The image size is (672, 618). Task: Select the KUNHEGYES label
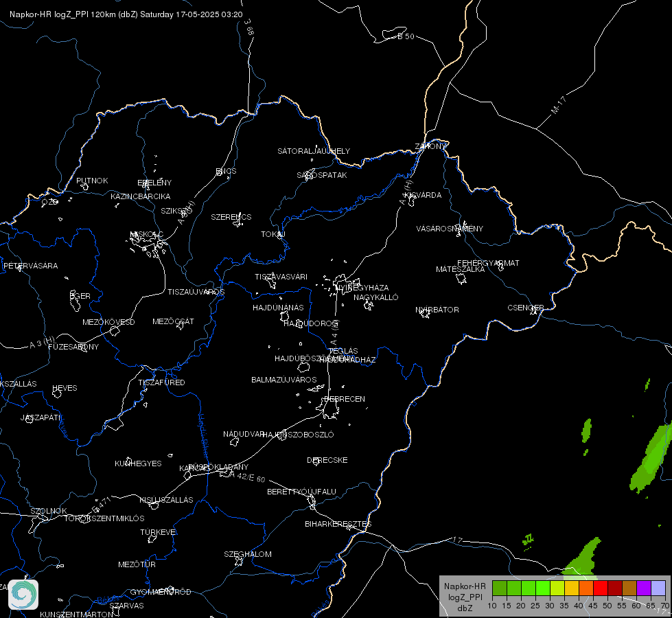(x=138, y=463)
